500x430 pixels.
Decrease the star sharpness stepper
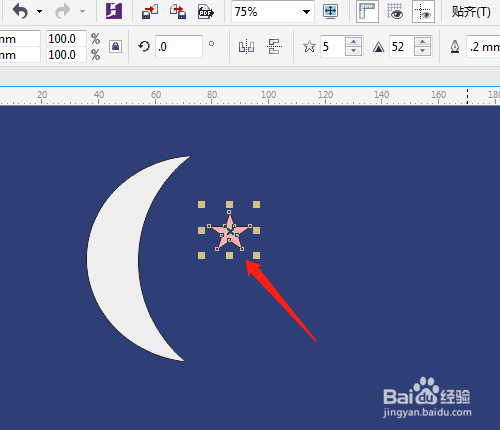[x=423, y=51]
